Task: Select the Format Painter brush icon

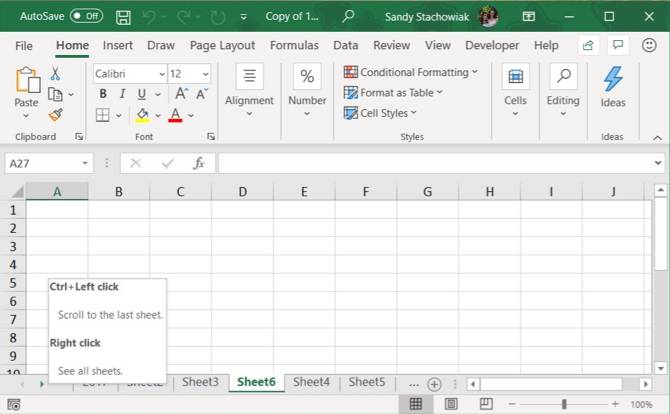Action: tap(55, 114)
